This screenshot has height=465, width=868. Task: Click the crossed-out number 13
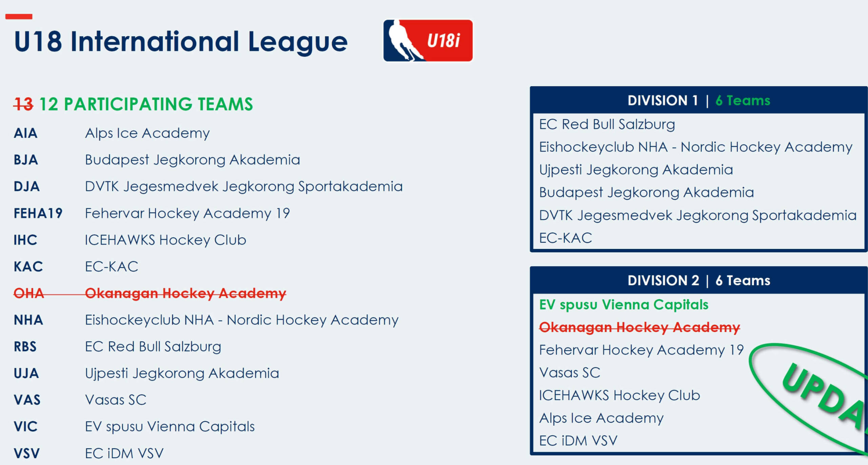tap(23, 104)
